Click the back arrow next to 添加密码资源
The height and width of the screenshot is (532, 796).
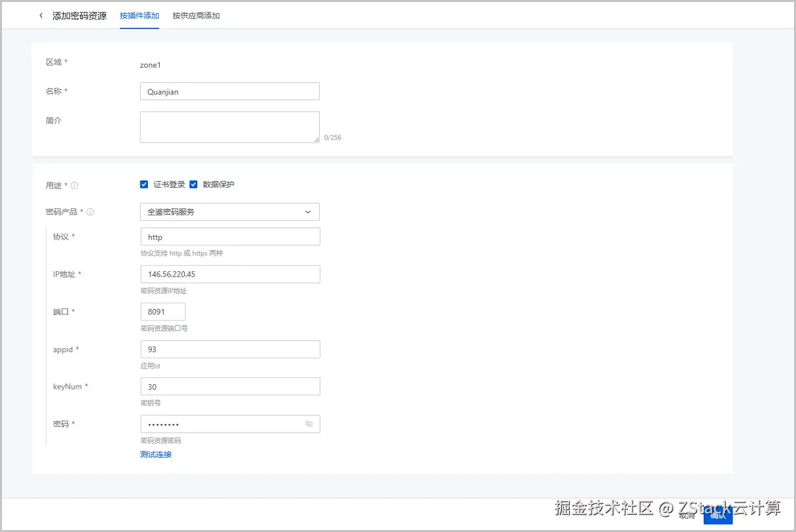(40, 15)
